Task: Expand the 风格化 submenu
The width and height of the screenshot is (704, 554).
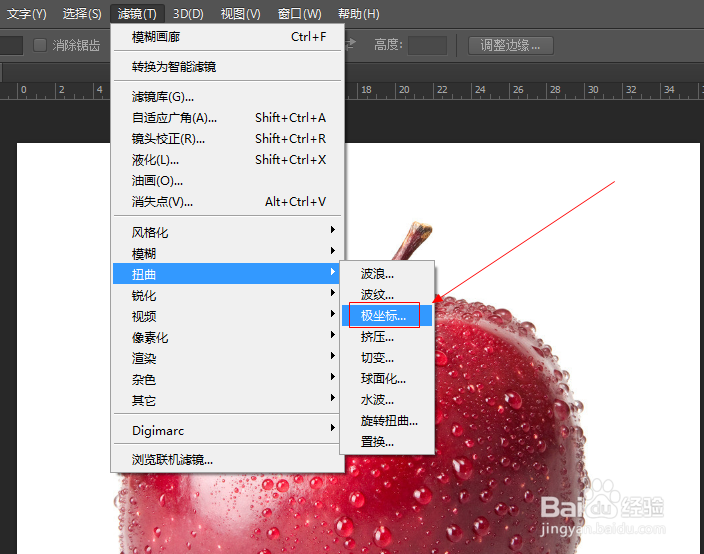Action: (227, 232)
